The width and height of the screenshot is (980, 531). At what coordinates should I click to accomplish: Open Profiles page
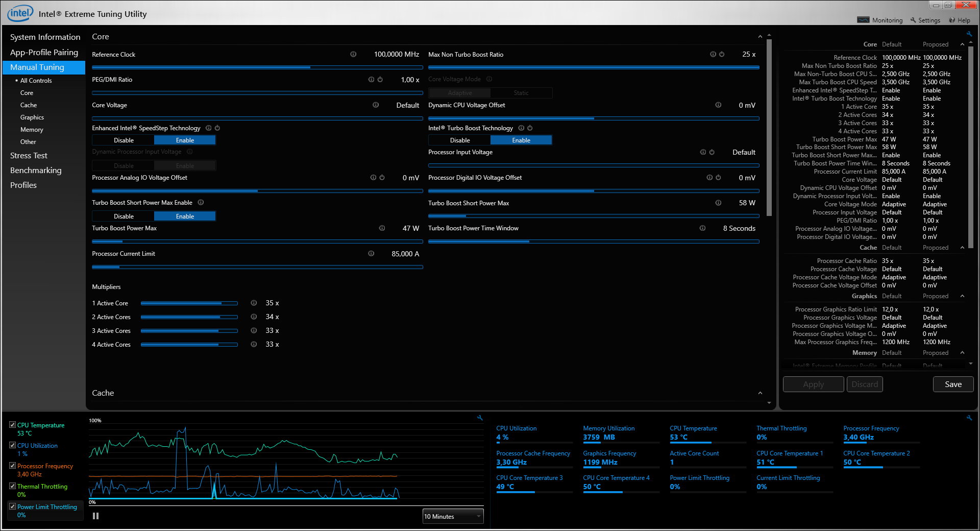point(23,185)
